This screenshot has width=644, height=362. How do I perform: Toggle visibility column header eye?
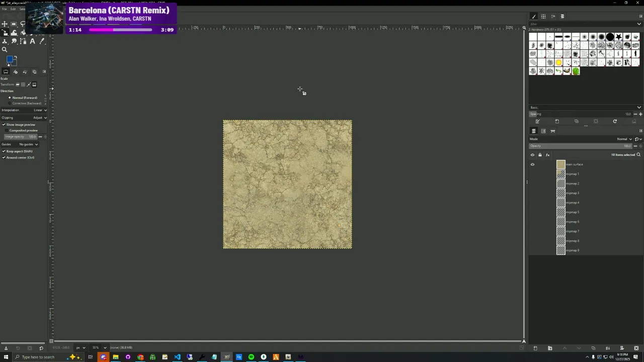pos(532,155)
